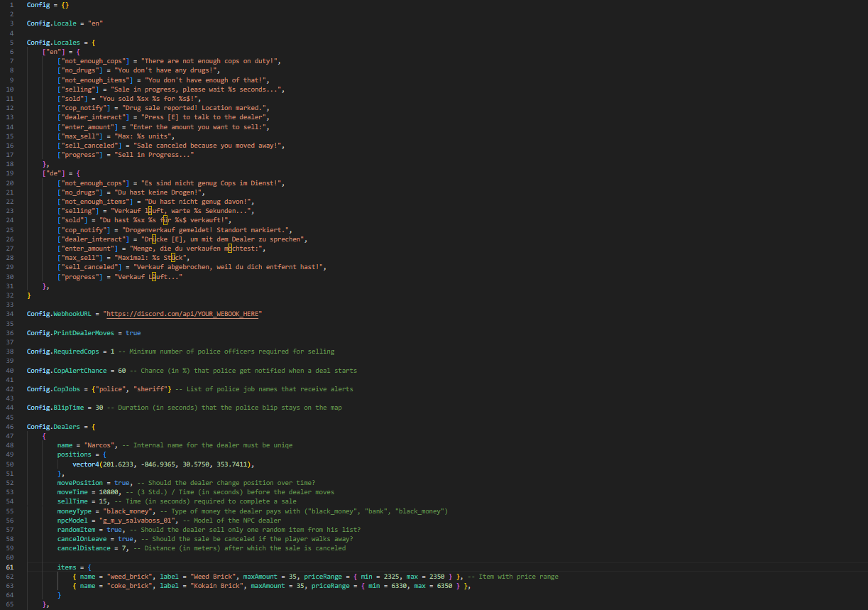Place cursor on PrintDealerMoves true value
The image size is (868, 610).
pyautogui.click(x=133, y=332)
